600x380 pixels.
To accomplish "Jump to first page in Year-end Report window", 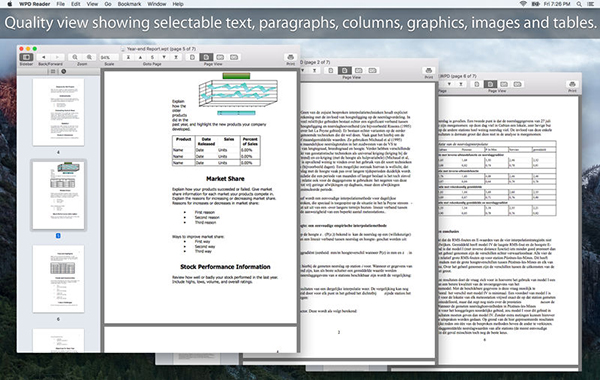I will 128,57.
